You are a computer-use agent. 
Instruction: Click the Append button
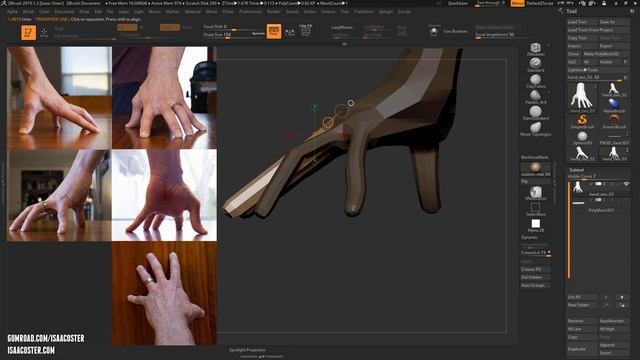click(x=613, y=345)
